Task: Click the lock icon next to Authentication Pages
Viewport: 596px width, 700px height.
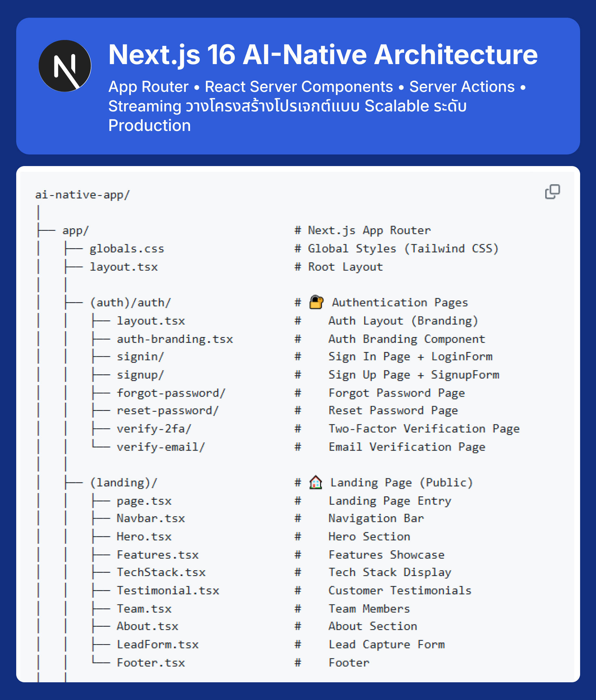Action: coord(316,302)
